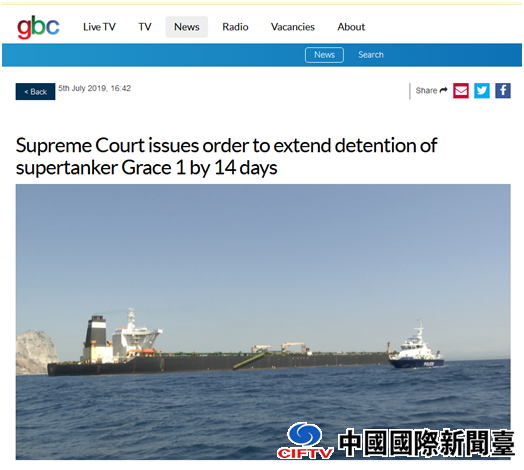This screenshot has height=470, width=524.
Task: Open the Live TV menu item
Action: [x=99, y=27]
